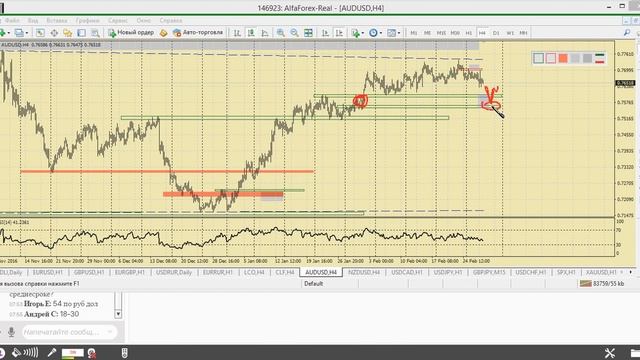Click the periodicity clock icon

click(x=373, y=33)
